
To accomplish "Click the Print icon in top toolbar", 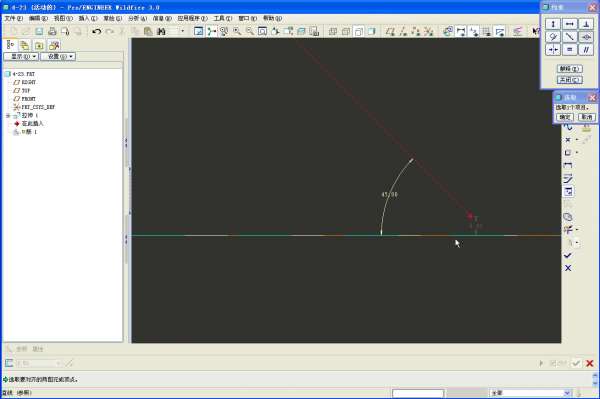I will coord(52,31).
